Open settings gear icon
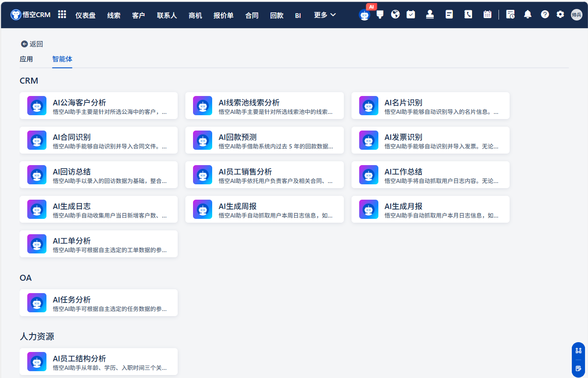This screenshot has width=588, height=378. pyautogui.click(x=560, y=15)
